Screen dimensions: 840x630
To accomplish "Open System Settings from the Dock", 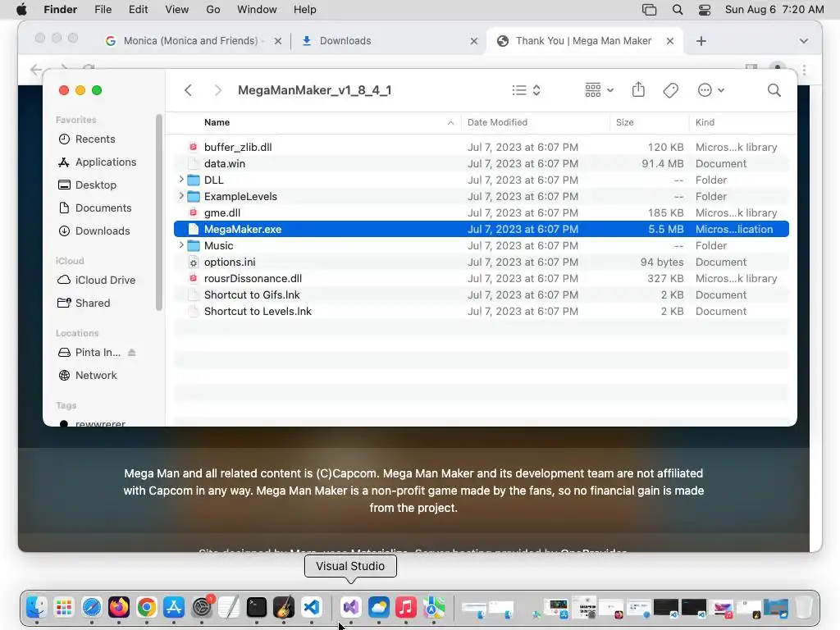I will [x=202, y=607].
